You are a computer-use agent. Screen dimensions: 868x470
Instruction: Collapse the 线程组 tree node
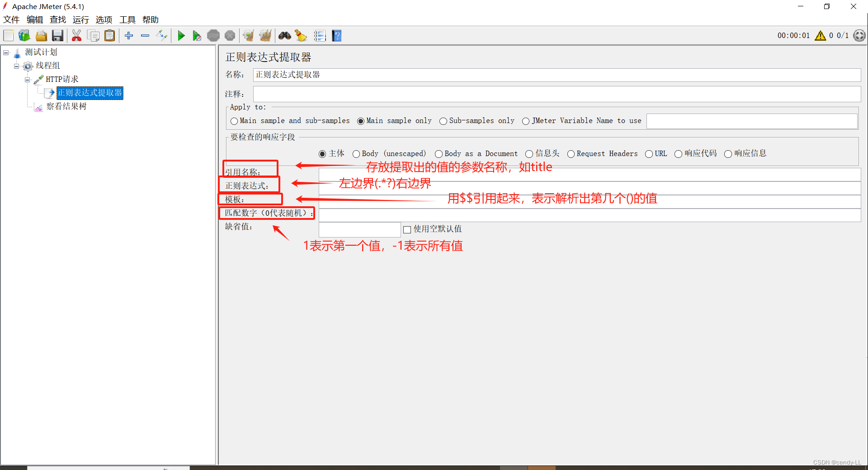(17, 66)
